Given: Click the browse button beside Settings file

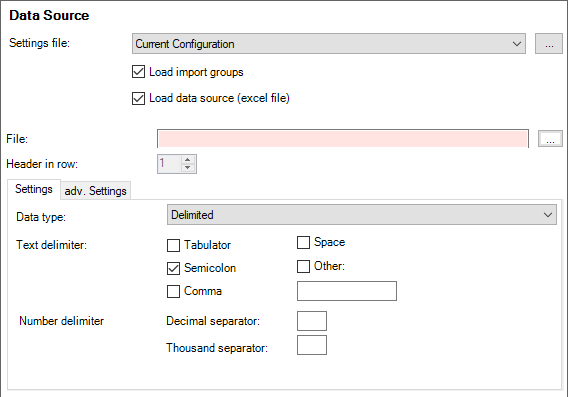Looking at the screenshot, I should (x=549, y=44).
